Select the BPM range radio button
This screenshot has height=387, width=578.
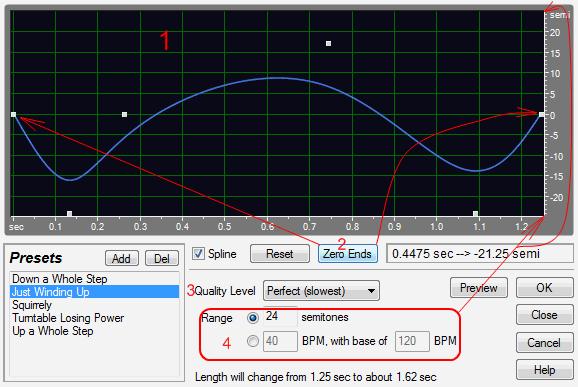tap(253, 341)
